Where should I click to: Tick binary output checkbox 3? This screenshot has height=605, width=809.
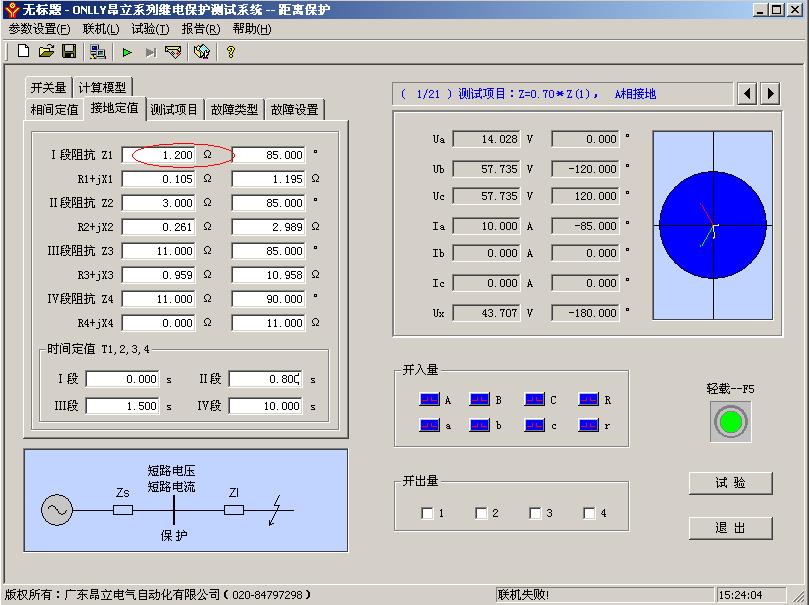tap(536, 513)
